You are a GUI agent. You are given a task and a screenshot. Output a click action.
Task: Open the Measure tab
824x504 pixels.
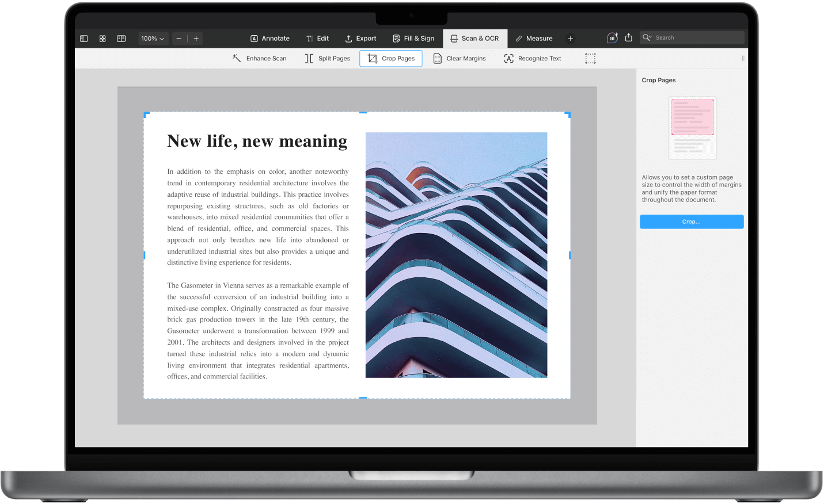(x=534, y=39)
